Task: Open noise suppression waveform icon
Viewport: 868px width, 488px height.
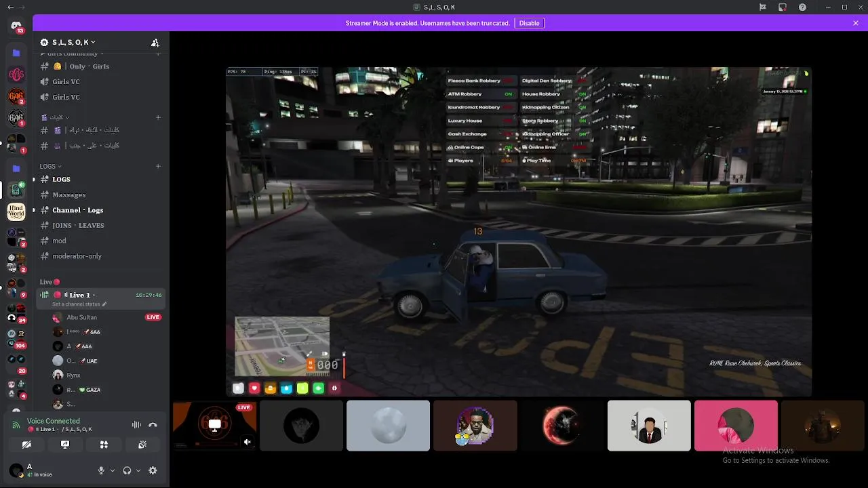Action: coord(136,425)
